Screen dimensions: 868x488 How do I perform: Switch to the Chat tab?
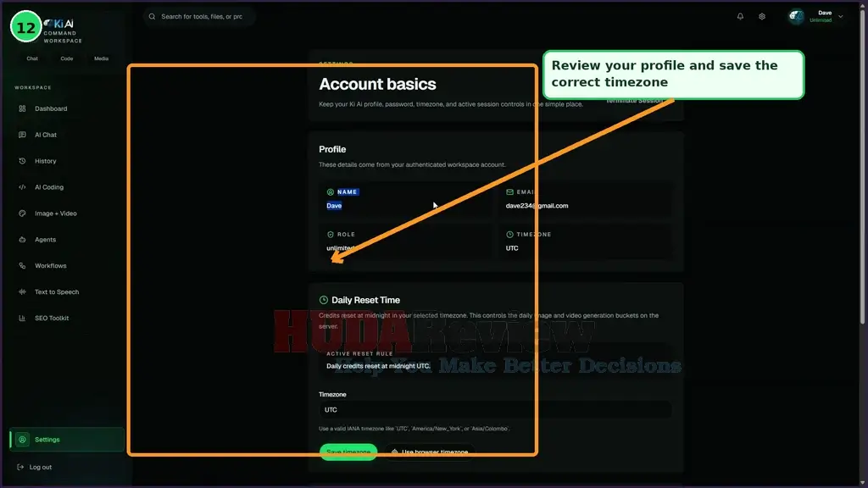tap(32, 58)
